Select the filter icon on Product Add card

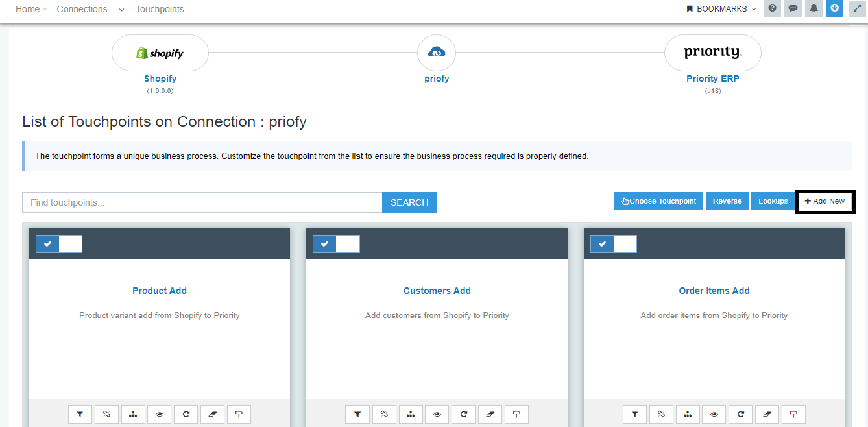[80, 414]
